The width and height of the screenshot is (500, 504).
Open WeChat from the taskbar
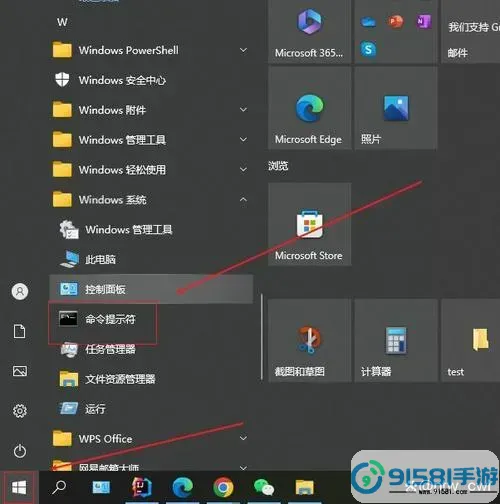pyautogui.click(x=264, y=488)
